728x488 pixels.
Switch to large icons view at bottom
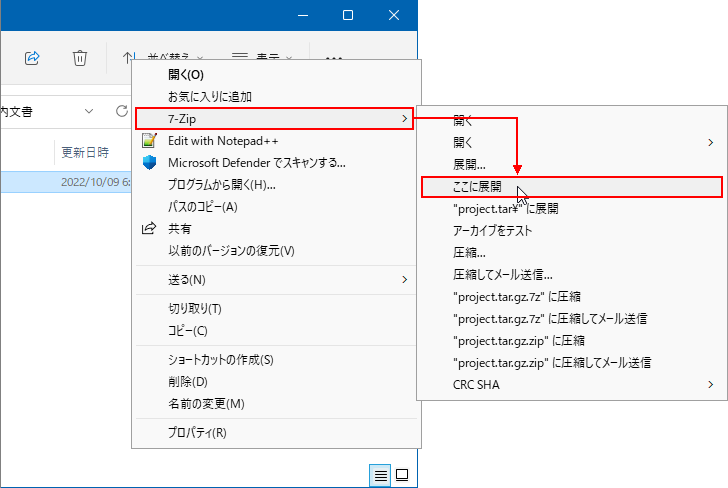(402, 475)
